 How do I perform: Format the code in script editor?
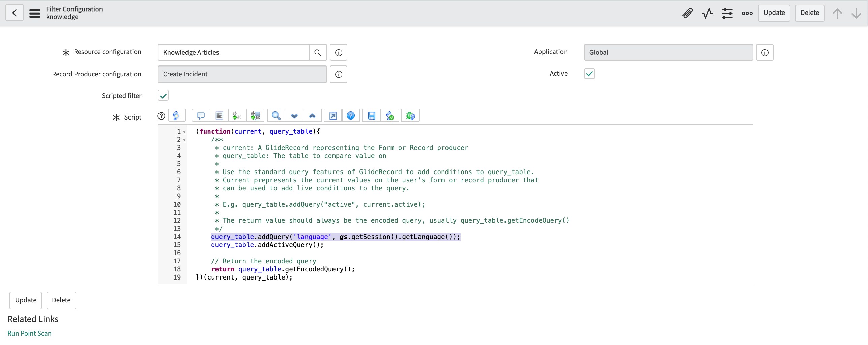click(x=219, y=115)
